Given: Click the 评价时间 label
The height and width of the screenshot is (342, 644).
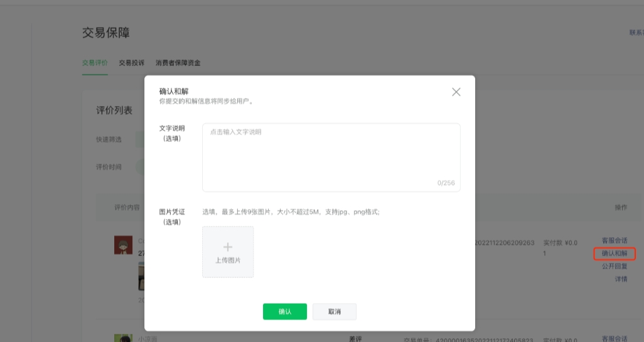Looking at the screenshot, I should (x=109, y=167).
